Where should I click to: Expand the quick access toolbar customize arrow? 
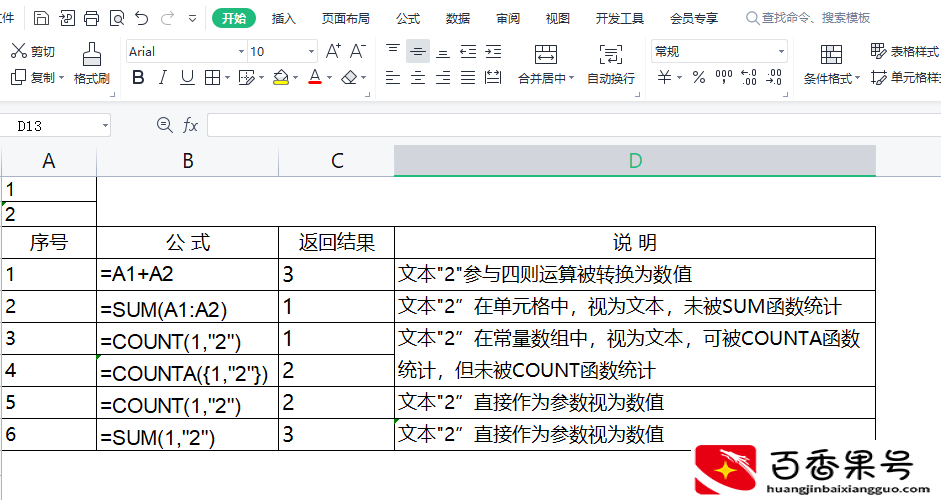coord(192,18)
